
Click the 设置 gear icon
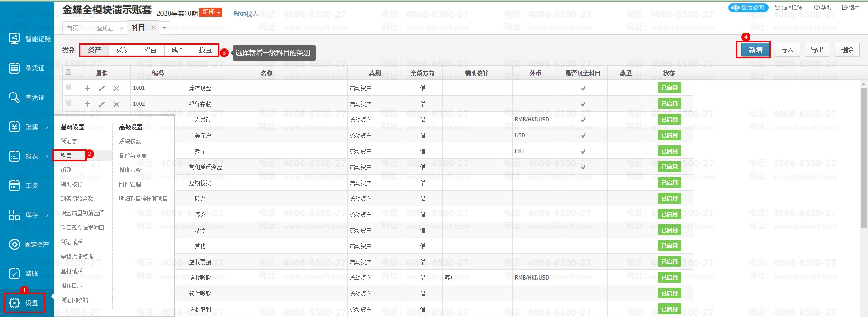click(x=14, y=303)
